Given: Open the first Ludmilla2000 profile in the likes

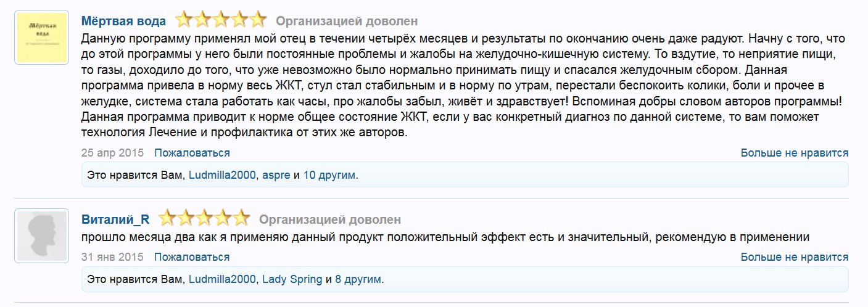Looking at the screenshot, I should (222, 175).
